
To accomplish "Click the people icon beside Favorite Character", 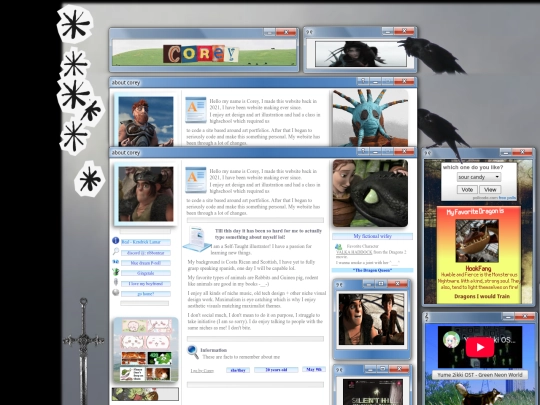I will coord(339,247).
